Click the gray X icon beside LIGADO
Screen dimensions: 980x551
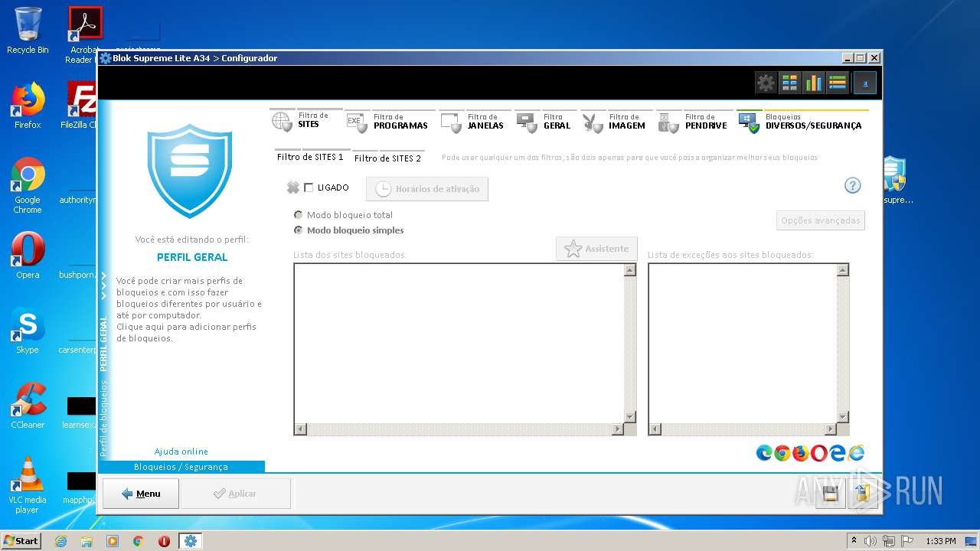pyautogui.click(x=292, y=187)
